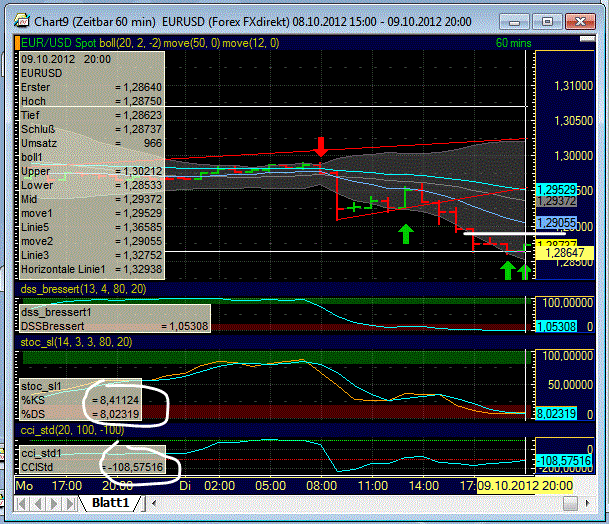609x524 pixels.
Task: Click the stoc_sl(14, 3, 3, 80, 20) indicator title
Action: tap(77, 342)
